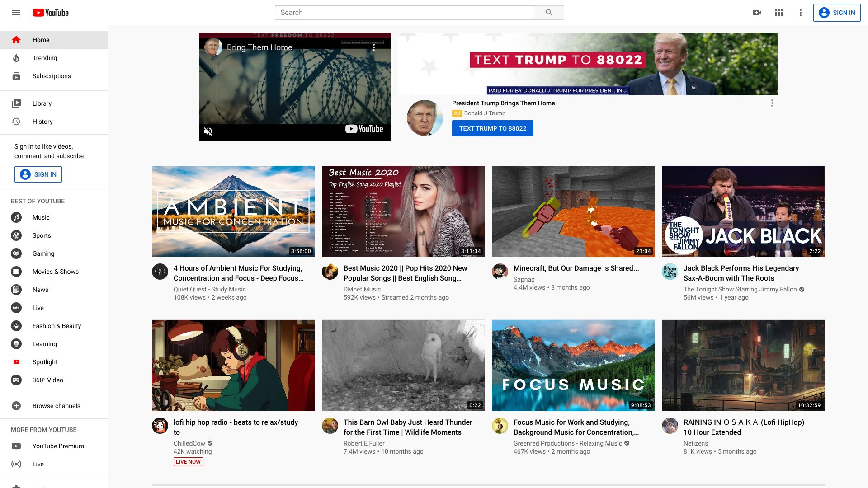Open title 'Minecraft, But Our Damage Is Shared...'

(576, 268)
